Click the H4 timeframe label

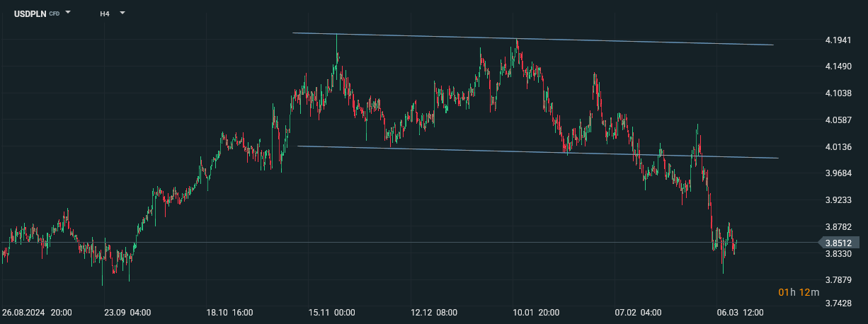point(105,13)
